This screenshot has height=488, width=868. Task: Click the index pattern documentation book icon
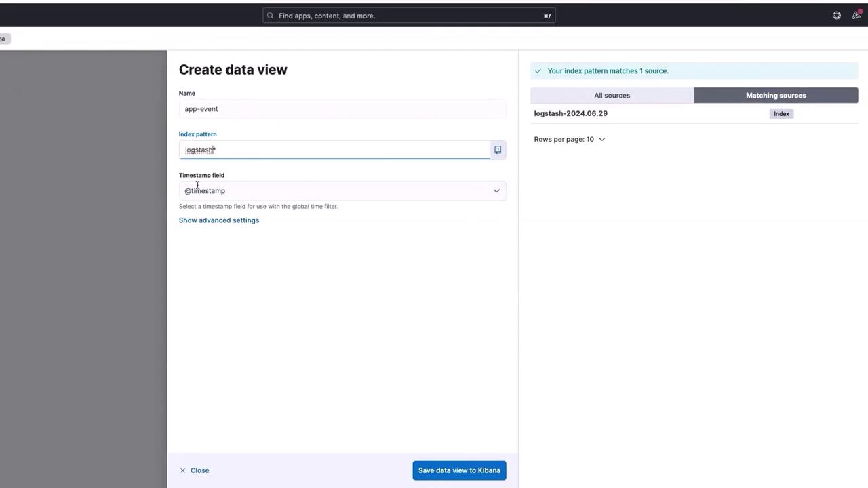tap(498, 150)
